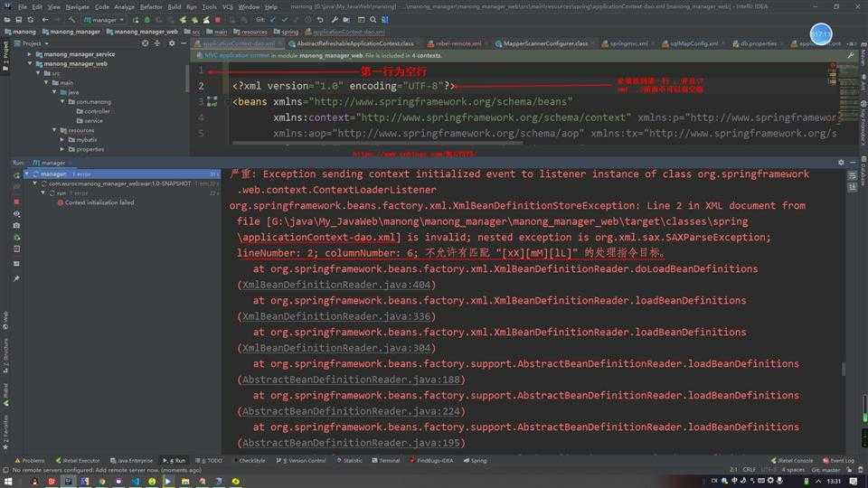868x488 pixels.
Task: Select the resources breadcrumb folder
Action: coord(250,32)
